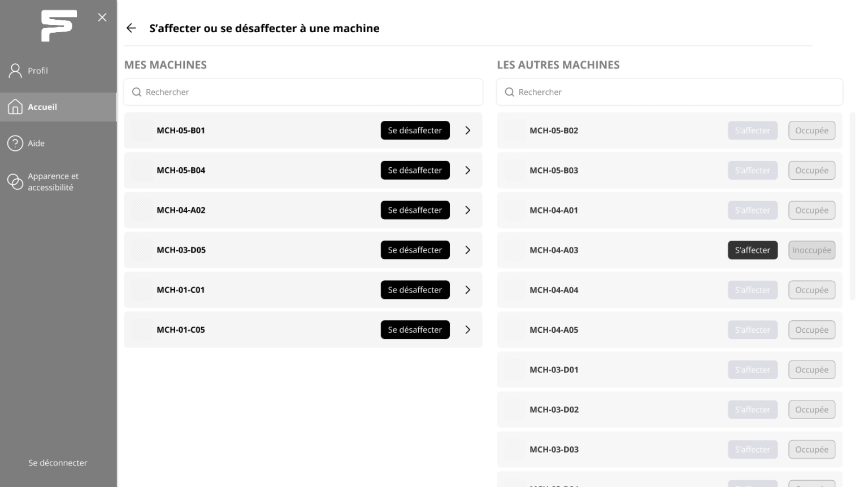Image resolution: width=868 pixels, height=487 pixels.
Task: Click the Se déconnecter link
Action: point(58,463)
